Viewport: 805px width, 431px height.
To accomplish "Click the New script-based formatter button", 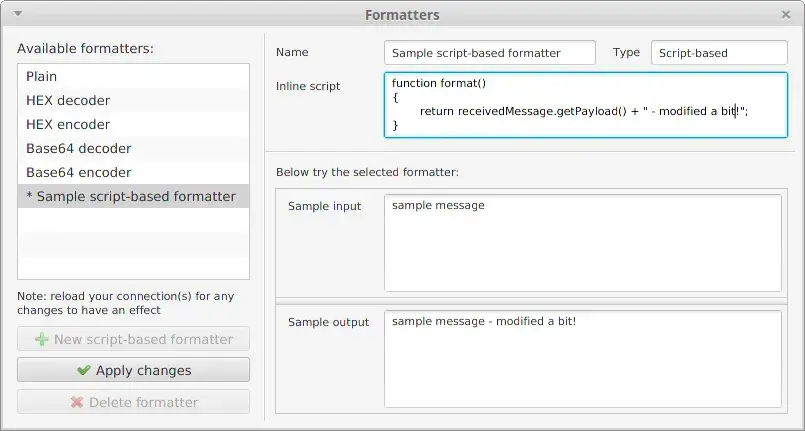I will pos(133,339).
